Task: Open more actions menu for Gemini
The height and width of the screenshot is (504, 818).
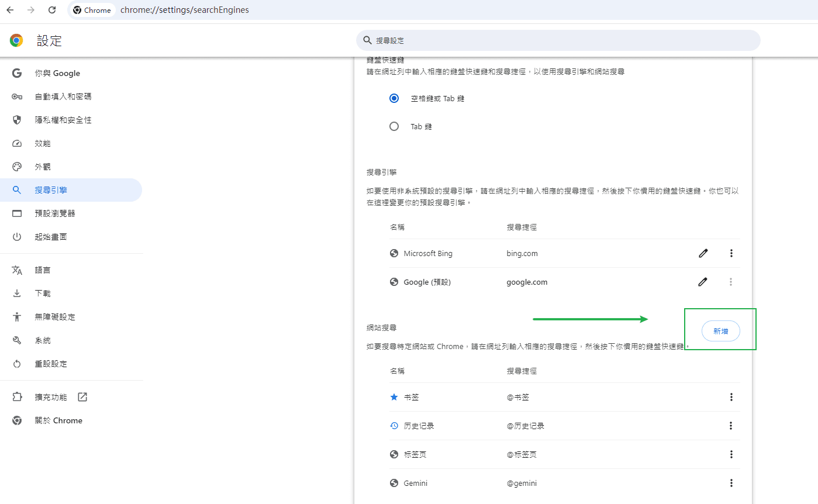Action: (x=731, y=483)
